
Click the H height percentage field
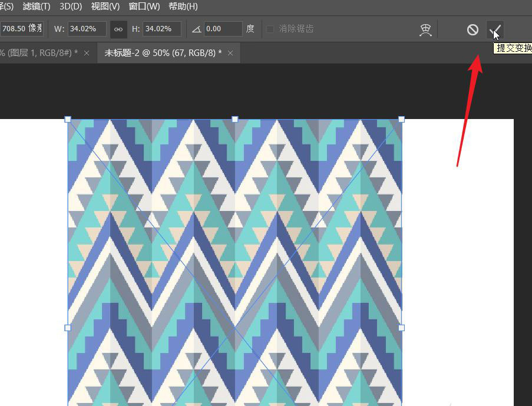162,29
